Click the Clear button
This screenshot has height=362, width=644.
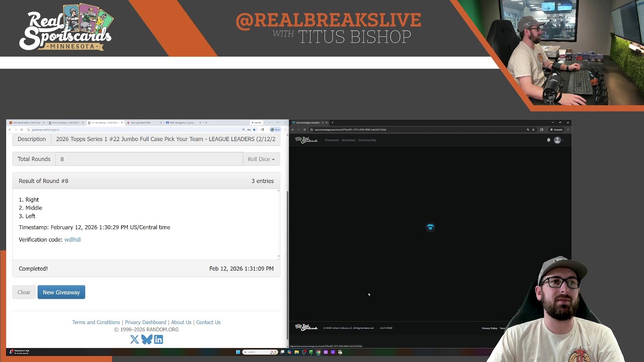24,292
